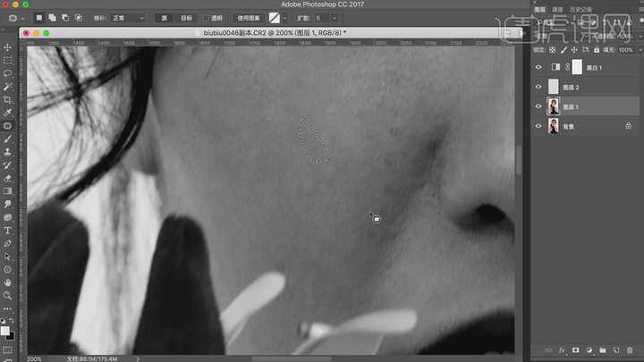Click the Create new layer icon
This screenshot has width=644, height=362.
[x=616, y=350]
